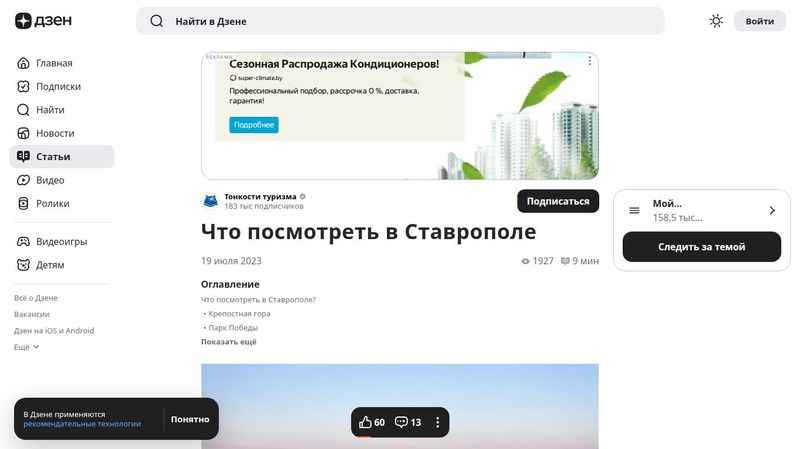Open the three-dot menu in floating bar

click(437, 422)
